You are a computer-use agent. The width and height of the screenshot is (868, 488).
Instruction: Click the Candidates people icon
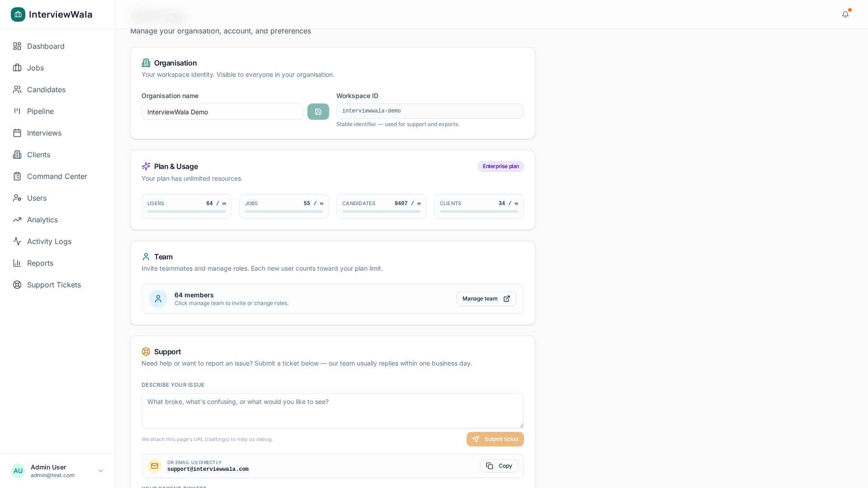pos(17,89)
